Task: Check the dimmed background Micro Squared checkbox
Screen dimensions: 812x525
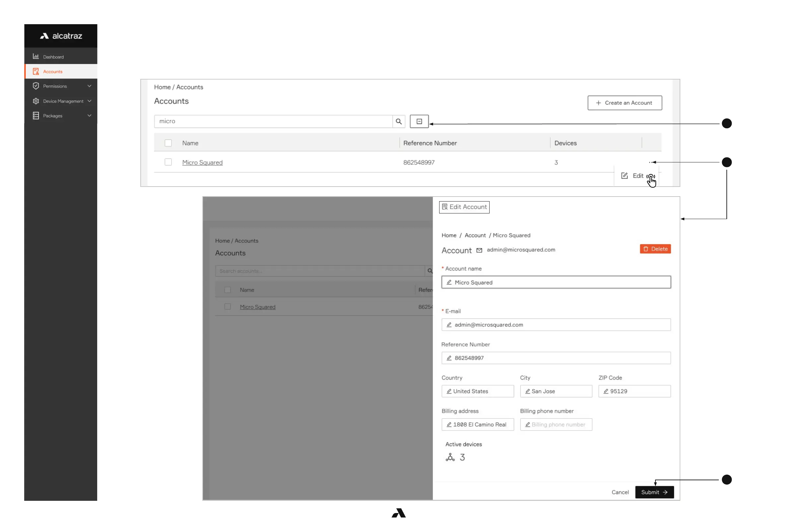Action: coord(228,307)
